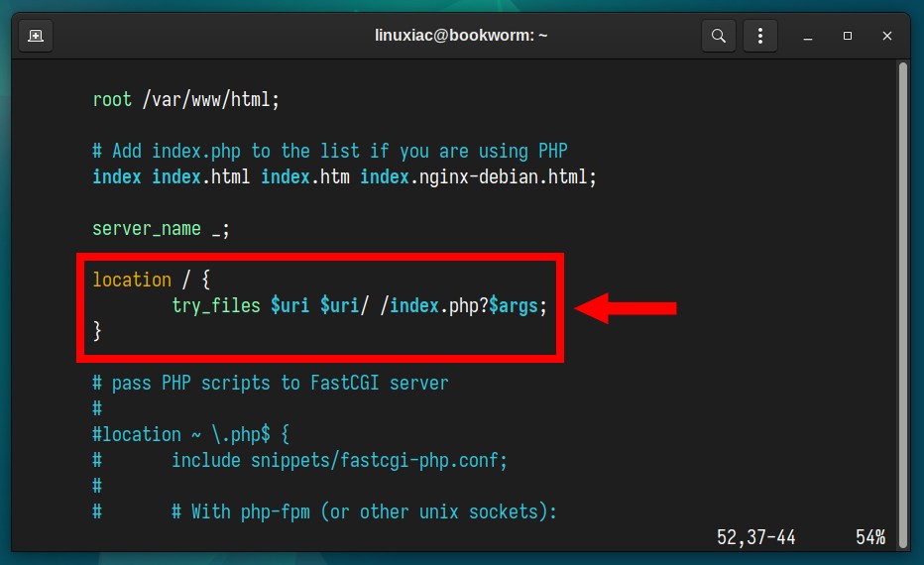Screen dimensions: 924x565
Task: Click '/index.php?$args;' in try_files line
Action: [463, 305]
